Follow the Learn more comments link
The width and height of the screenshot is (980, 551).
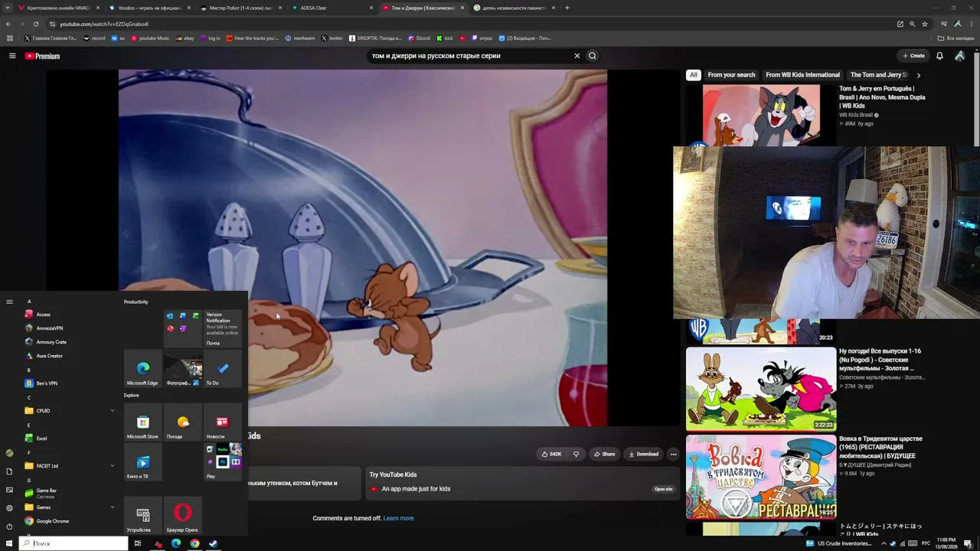click(398, 518)
